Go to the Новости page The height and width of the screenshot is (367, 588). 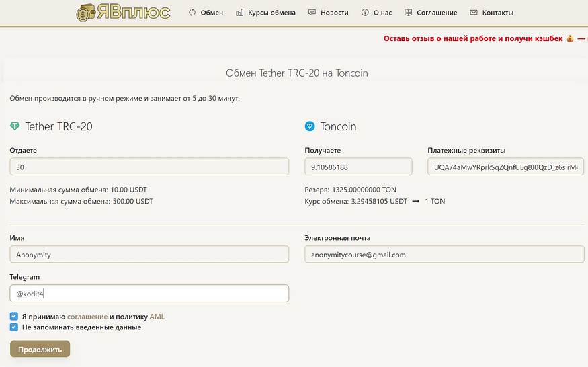(x=335, y=13)
